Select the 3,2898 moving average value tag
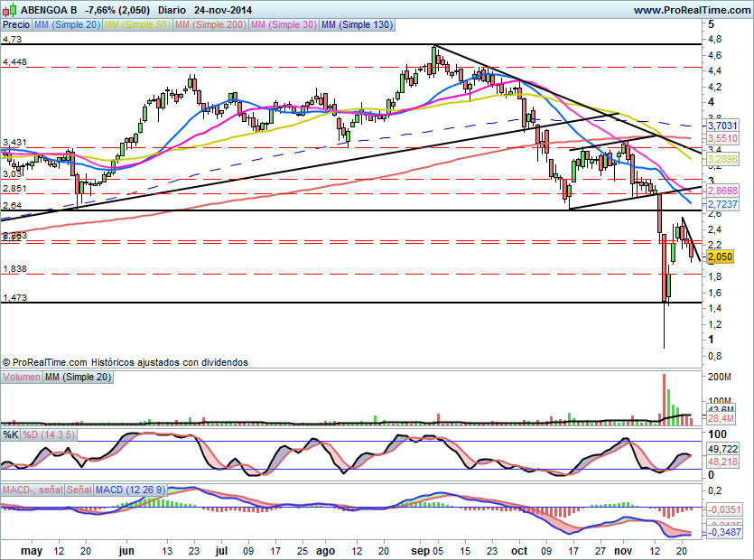This screenshot has width=754, height=560. pyautogui.click(x=722, y=159)
